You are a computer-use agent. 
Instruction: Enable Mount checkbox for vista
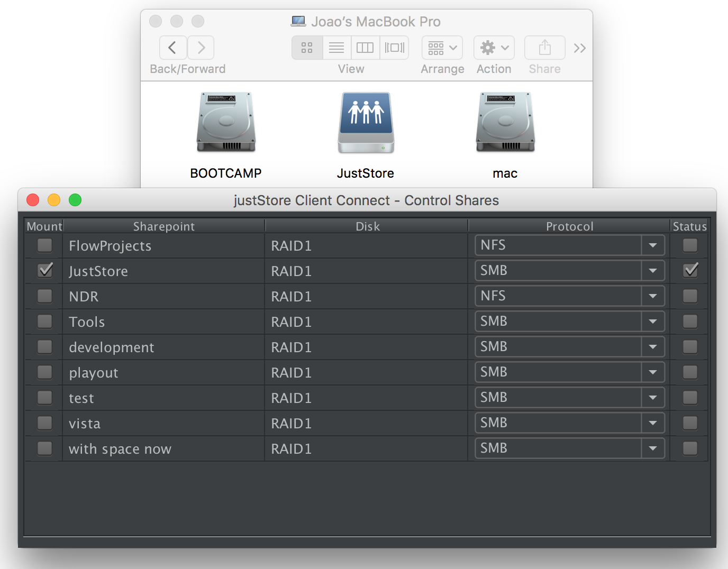pos(45,423)
